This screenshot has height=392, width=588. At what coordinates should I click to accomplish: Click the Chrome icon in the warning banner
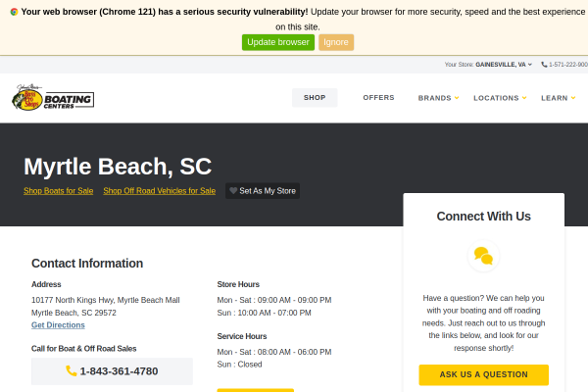coord(14,12)
